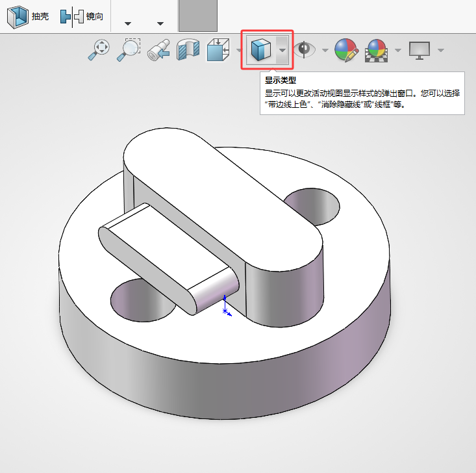Click the Previous View icon
476x473 pixels.
point(158,50)
